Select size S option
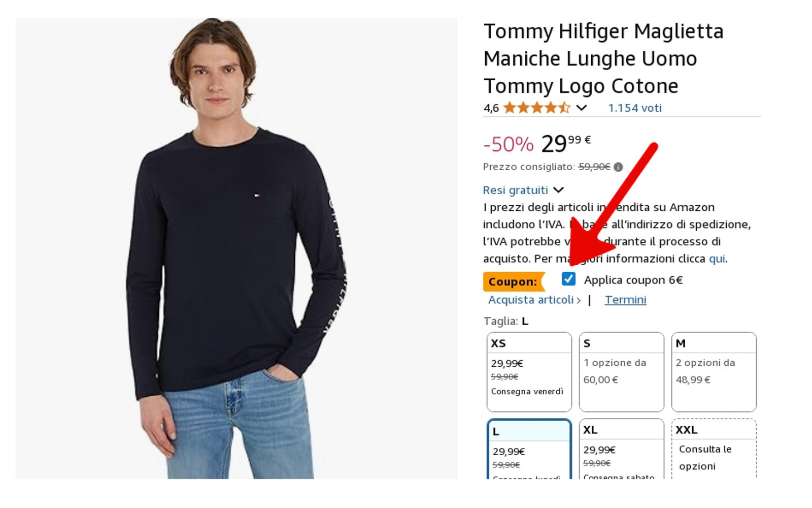 [x=621, y=371]
